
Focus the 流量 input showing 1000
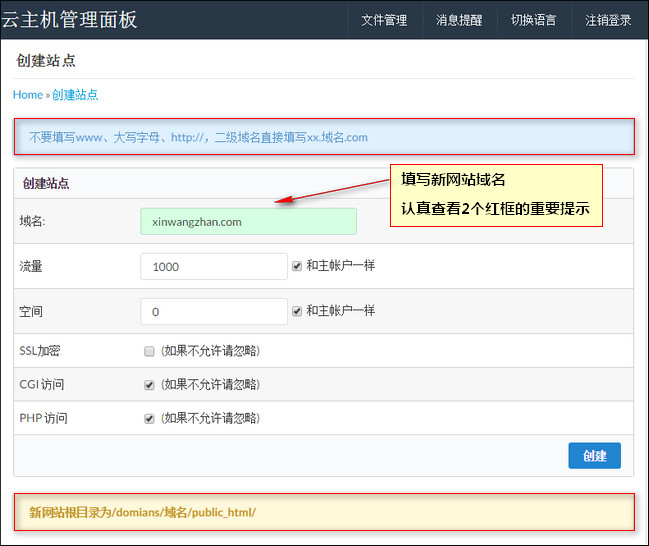(x=214, y=267)
